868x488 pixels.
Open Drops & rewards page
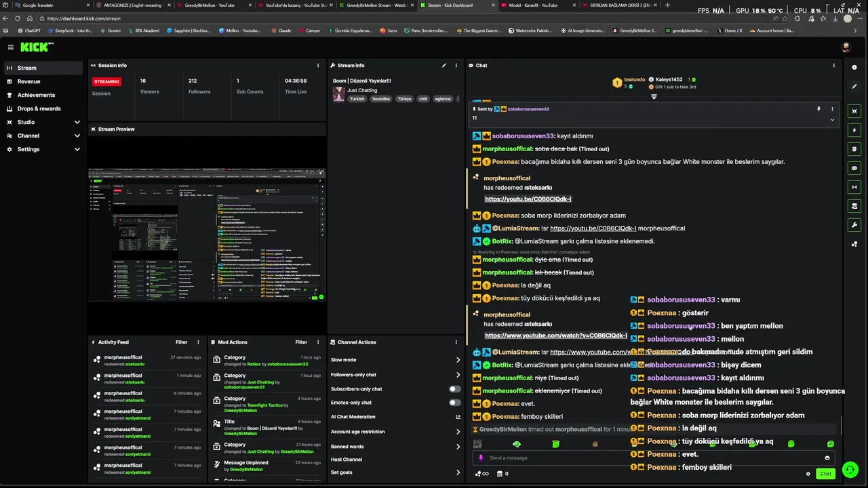pyautogui.click(x=43, y=108)
